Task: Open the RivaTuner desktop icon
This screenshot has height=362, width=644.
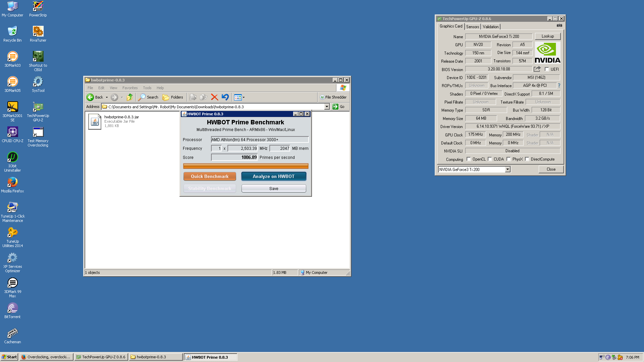Action: point(38,34)
